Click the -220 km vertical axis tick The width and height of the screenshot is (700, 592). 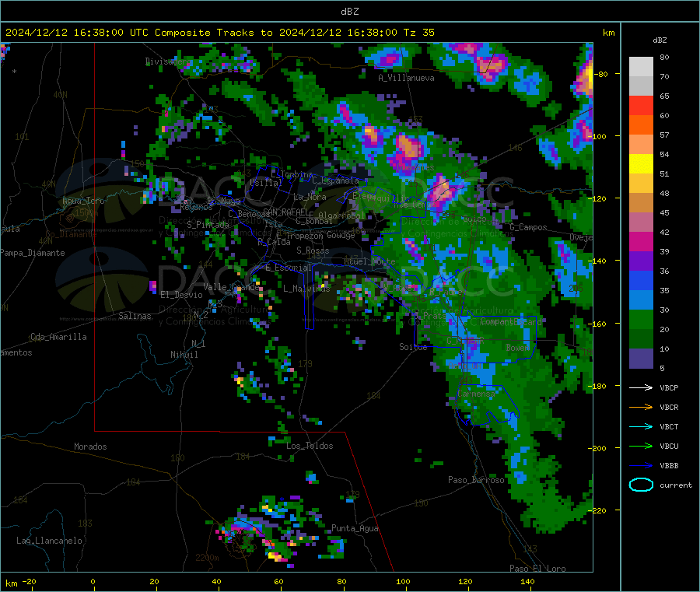point(597,510)
